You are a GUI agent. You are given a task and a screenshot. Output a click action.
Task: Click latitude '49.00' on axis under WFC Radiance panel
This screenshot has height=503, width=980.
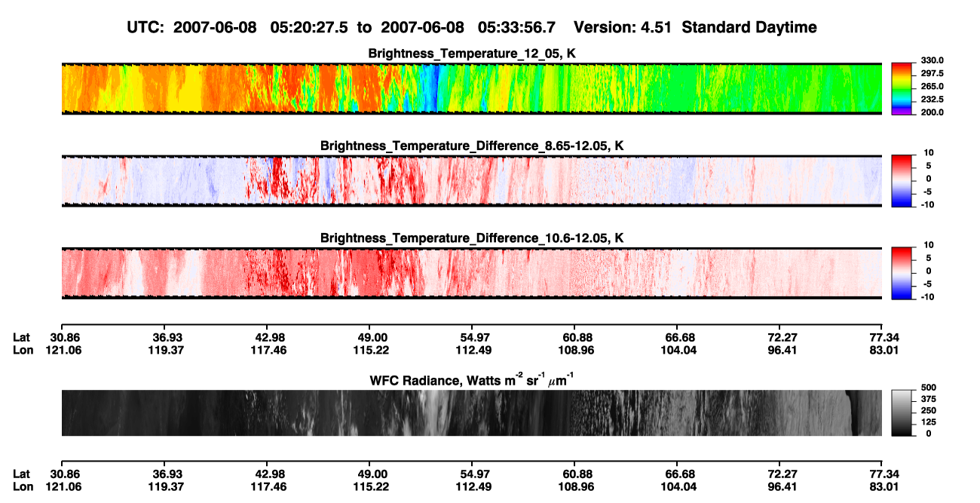(372, 474)
